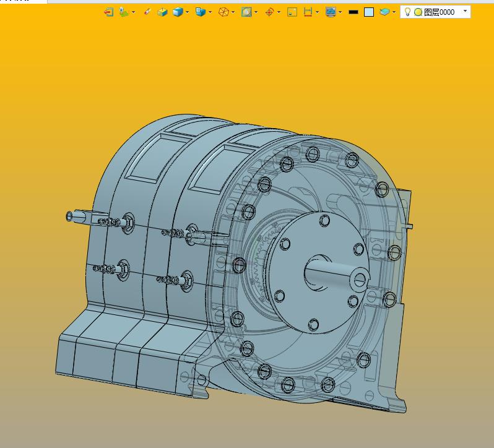The width and height of the screenshot is (494, 448).
Task: Expand the arrow beside the layers stack icon
Action: pos(394,12)
